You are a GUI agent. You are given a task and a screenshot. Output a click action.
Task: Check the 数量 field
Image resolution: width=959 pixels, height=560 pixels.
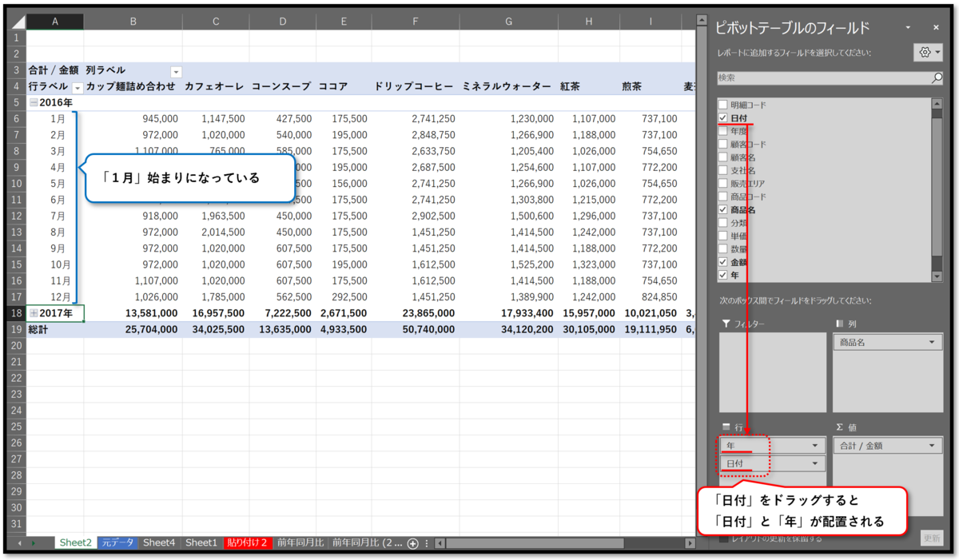click(723, 248)
